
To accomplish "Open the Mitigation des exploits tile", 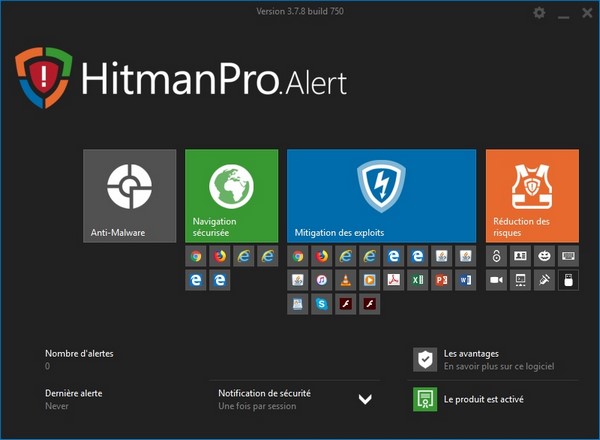I will click(x=382, y=196).
